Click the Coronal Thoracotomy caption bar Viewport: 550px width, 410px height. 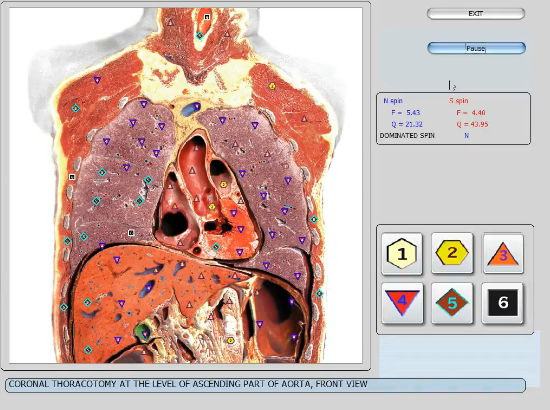[266, 385]
